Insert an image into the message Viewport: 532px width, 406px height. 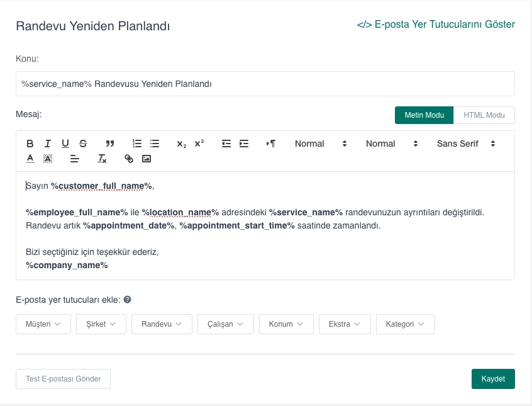[147, 159]
